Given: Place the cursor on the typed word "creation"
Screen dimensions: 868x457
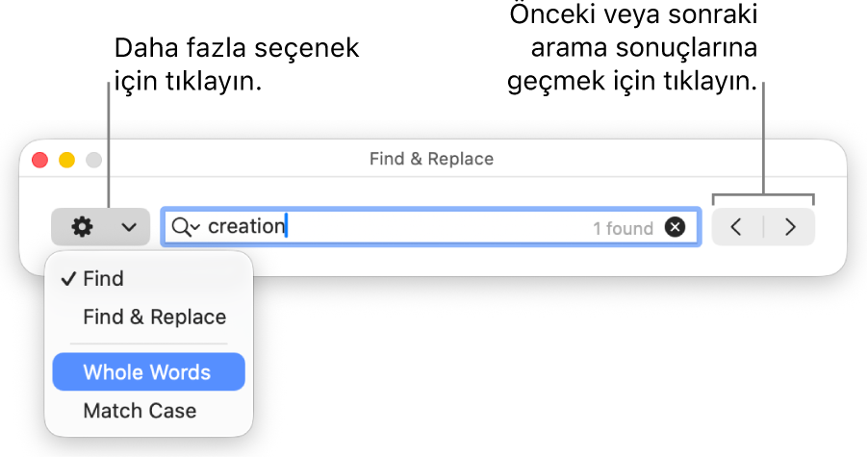Looking at the screenshot, I should click(x=246, y=227).
